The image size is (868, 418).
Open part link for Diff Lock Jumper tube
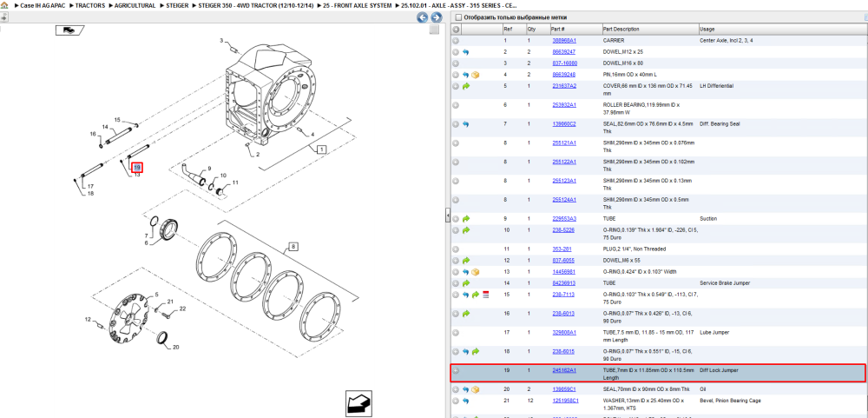click(x=564, y=370)
